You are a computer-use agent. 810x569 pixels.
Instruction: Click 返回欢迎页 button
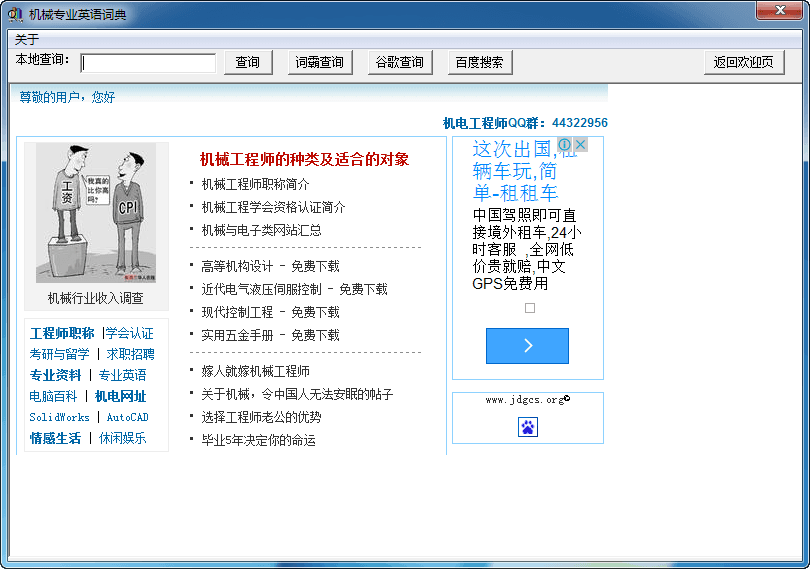743,62
